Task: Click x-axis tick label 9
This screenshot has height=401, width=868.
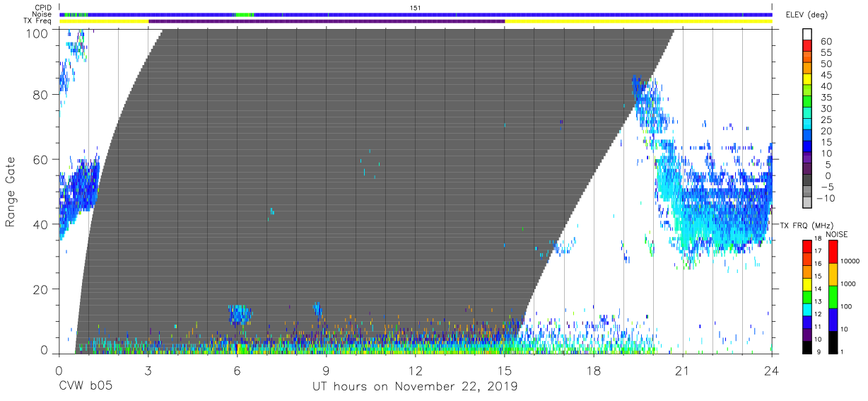Action: tap(327, 371)
